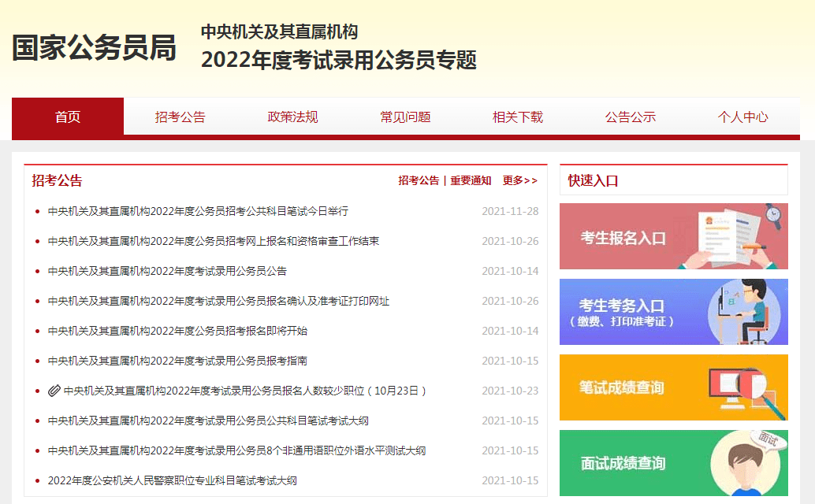
Task: Click the 国家公务员局 site logo title
Action: click(94, 48)
